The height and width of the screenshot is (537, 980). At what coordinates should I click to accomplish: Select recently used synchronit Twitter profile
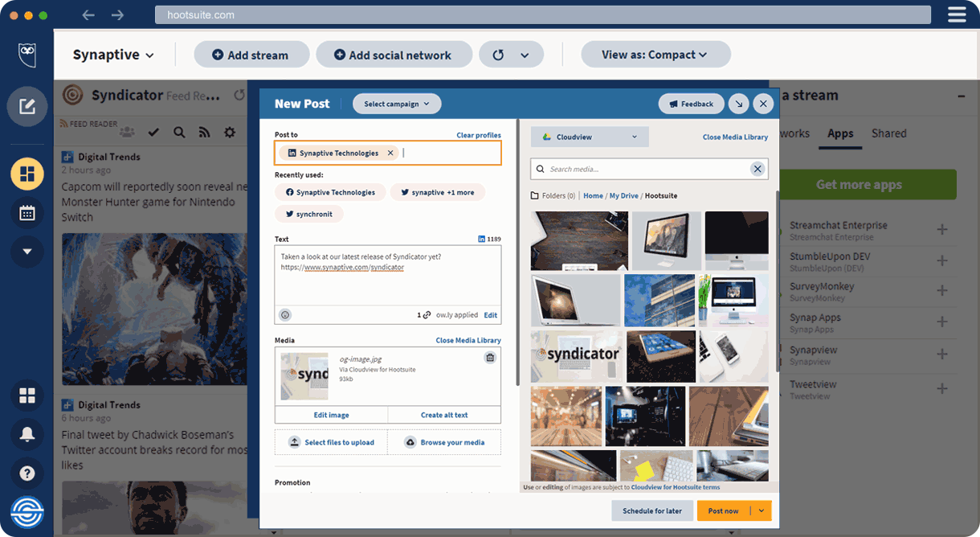click(x=309, y=214)
